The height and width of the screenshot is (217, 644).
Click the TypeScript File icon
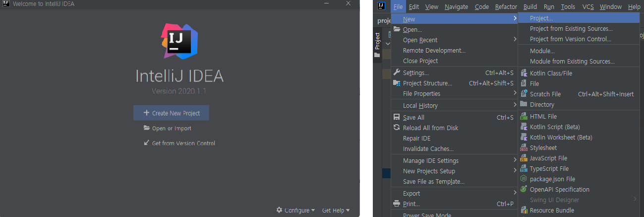pos(524,168)
